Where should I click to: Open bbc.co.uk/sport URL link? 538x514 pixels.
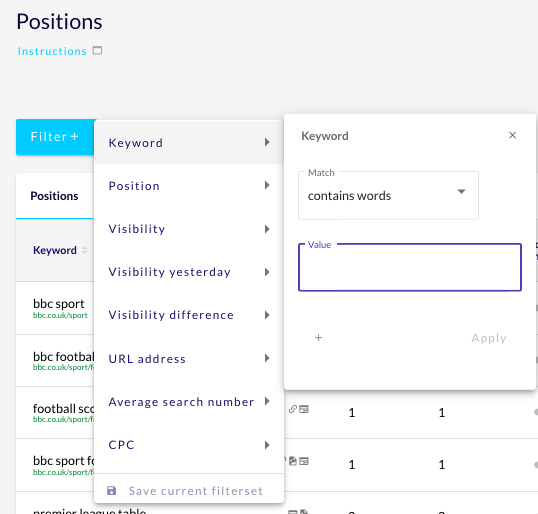60,315
